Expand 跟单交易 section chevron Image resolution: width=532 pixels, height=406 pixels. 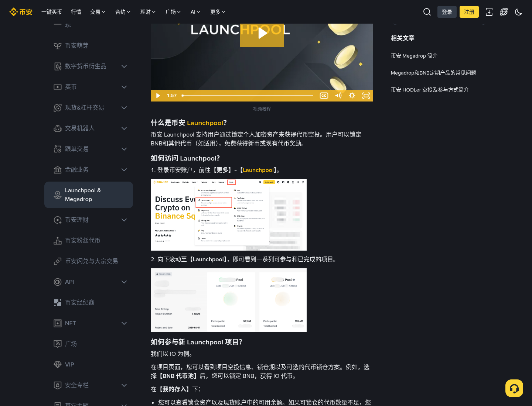(x=124, y=149)
